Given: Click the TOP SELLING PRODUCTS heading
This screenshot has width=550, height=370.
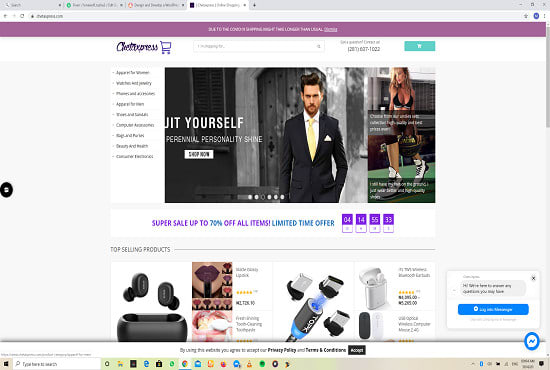Looking at the screenshot, I should coord(140,249).
